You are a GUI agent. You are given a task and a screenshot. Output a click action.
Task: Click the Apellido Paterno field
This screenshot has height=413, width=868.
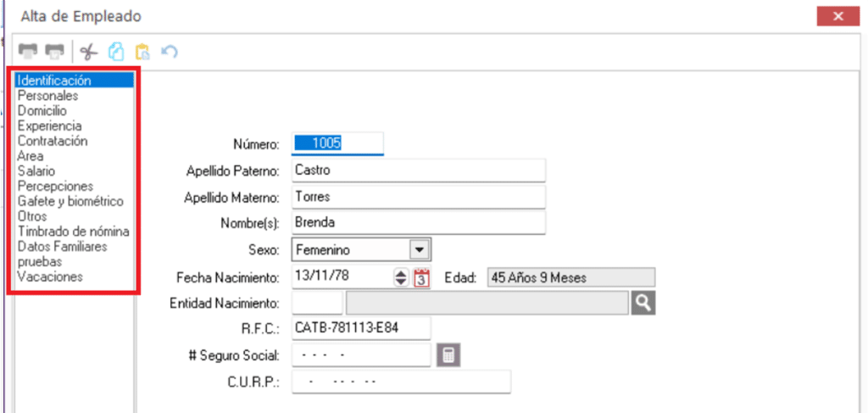point(418,170)
